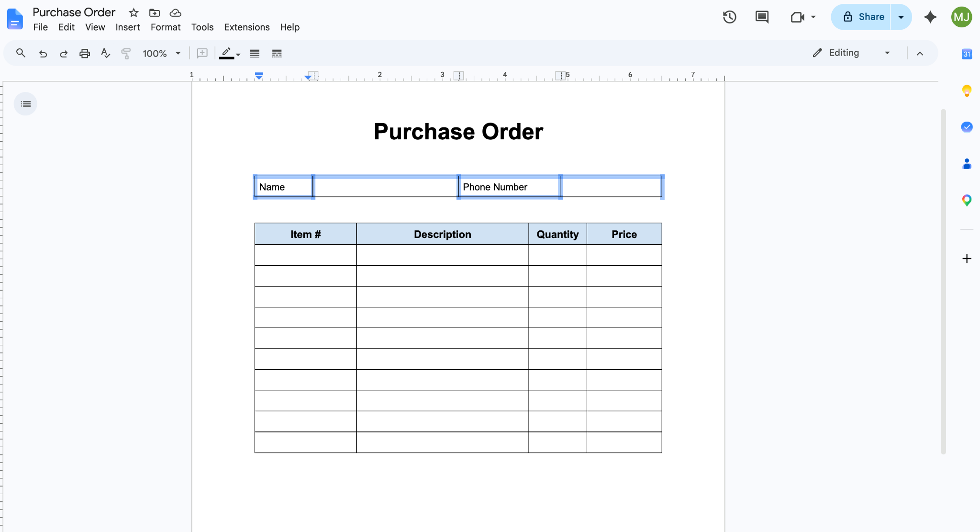Run spelling and grammar check
The height and width of the screenshot is (532, 980).
coord(106,53)
